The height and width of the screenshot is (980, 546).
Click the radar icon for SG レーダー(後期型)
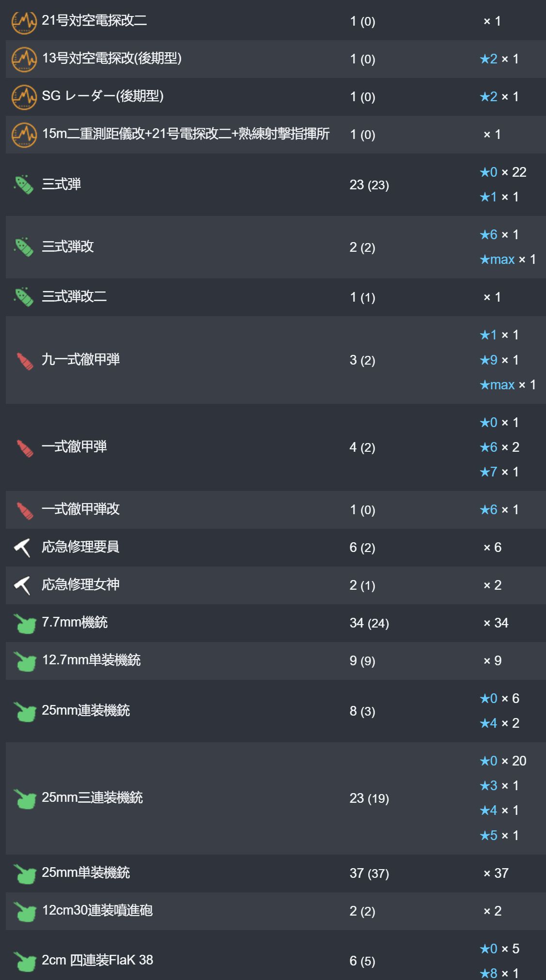point(24,97)
